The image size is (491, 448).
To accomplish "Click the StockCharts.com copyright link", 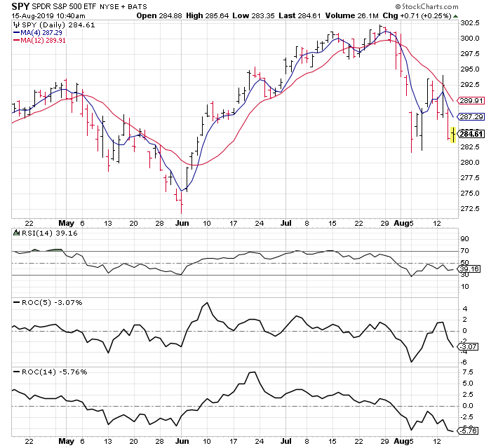I will tap(436, 7).
